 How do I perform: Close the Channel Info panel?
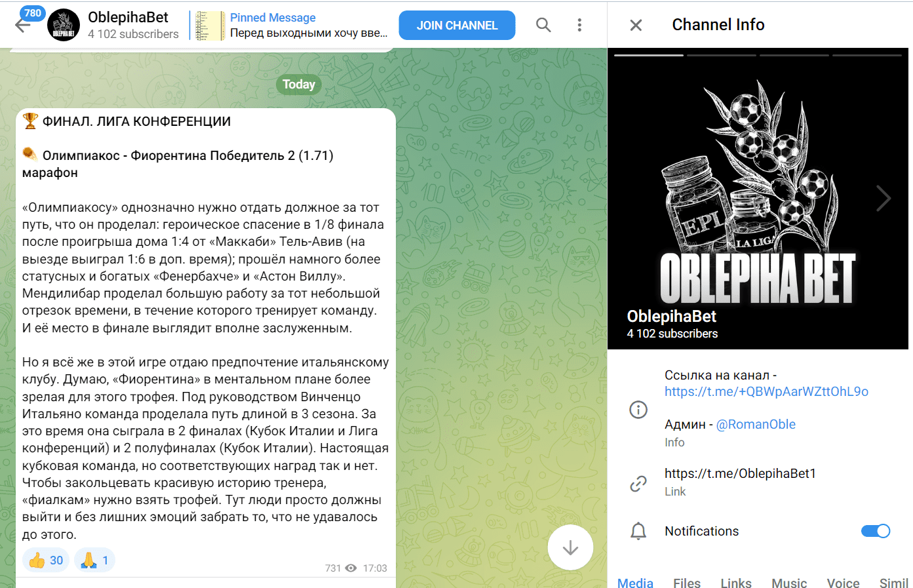(x=636, y=25)
